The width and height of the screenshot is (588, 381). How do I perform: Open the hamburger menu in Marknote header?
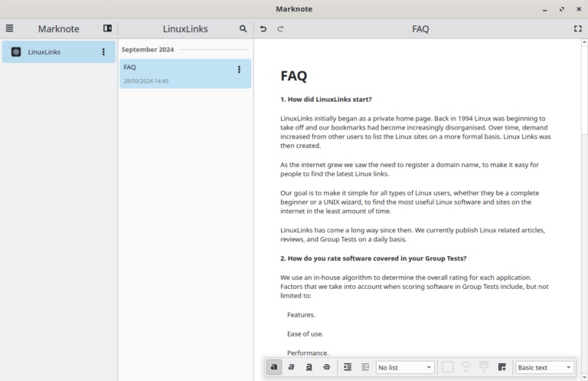tap(9, 28)
